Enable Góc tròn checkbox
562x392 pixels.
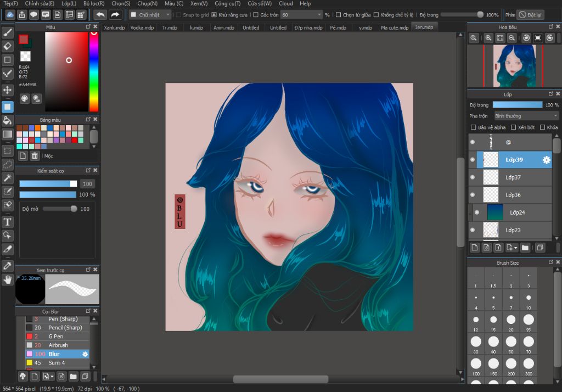pyautogui.click(x=256, y=15)
